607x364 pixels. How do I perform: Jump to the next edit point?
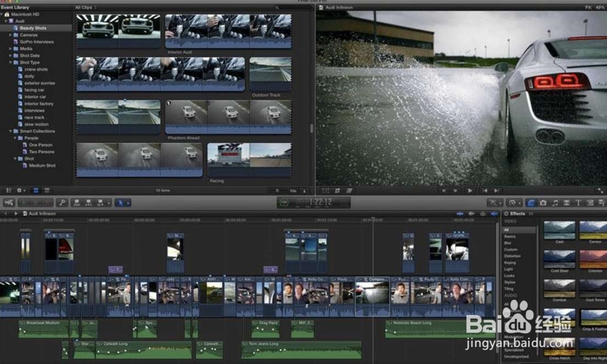497,190
